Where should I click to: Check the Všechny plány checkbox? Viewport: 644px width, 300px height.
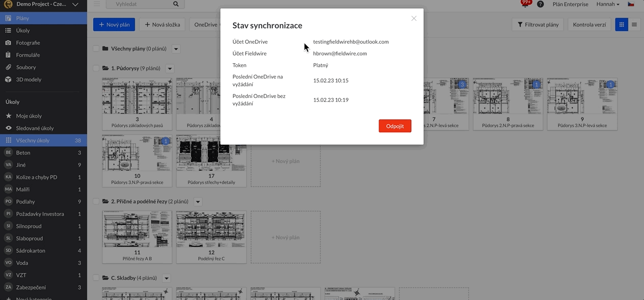click(x=96, y=48)
